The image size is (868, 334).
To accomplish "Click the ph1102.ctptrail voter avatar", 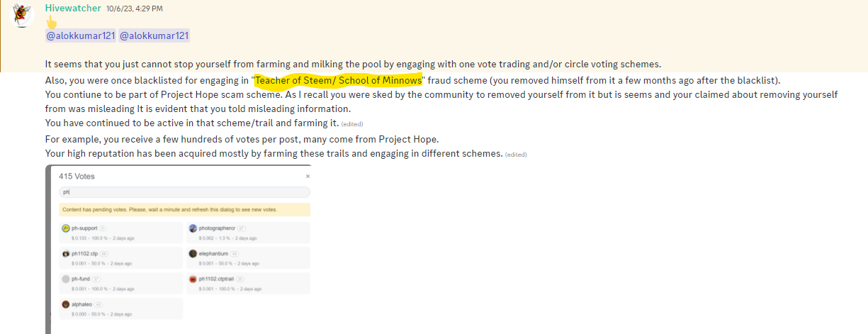I will [x=193, y=279].
